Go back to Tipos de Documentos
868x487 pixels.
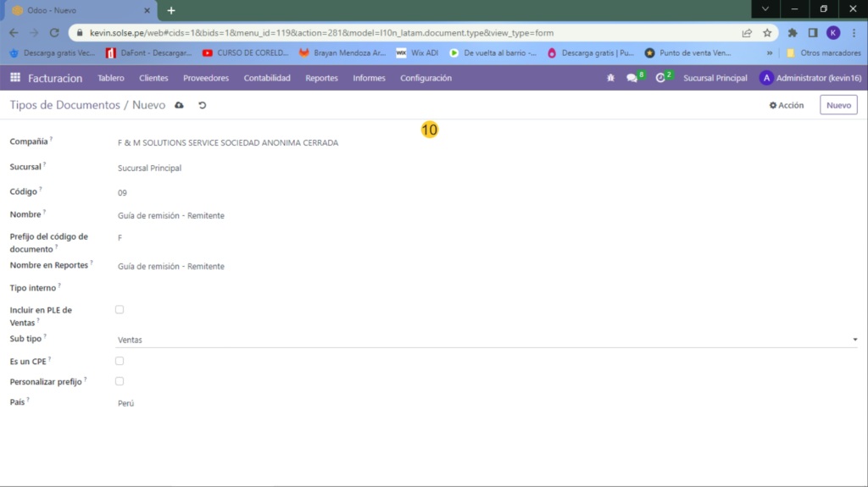click(64, 105)
